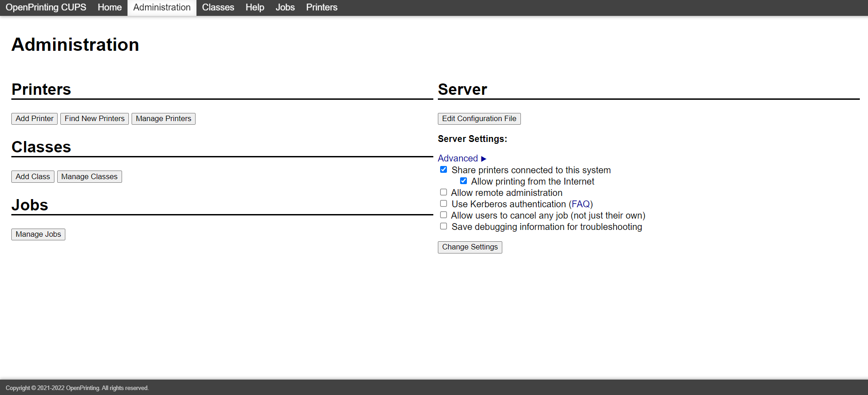Switch to the Jobs tab
The width and height of the screenshot is (868, 395).
tap(285, 7)
